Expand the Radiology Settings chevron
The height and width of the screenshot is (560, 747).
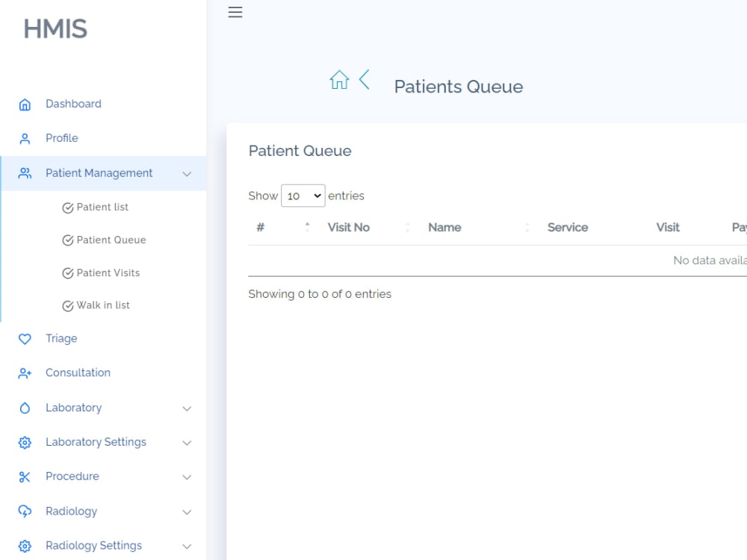click(x=187, y=547)
